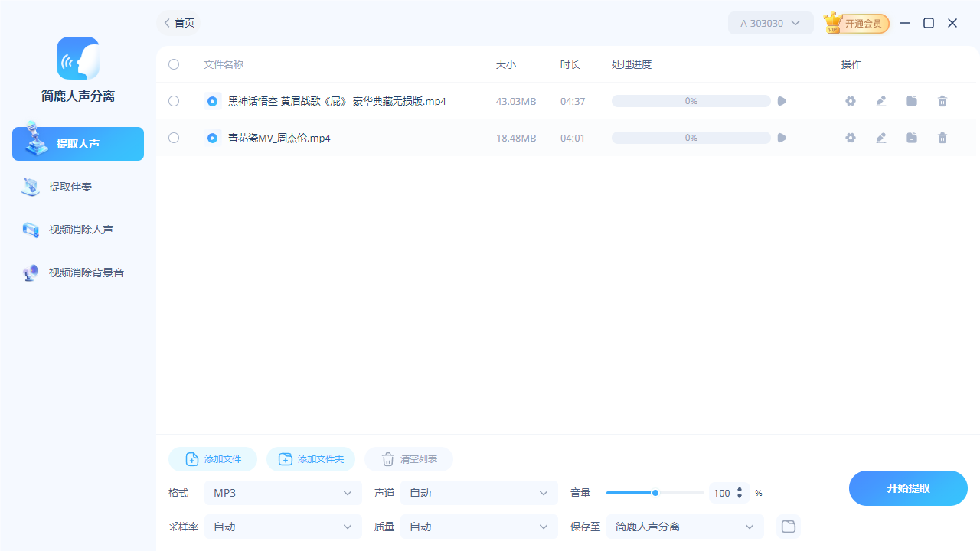Open settings gear for 青花瓷MV file

click(x=850, y=138)
